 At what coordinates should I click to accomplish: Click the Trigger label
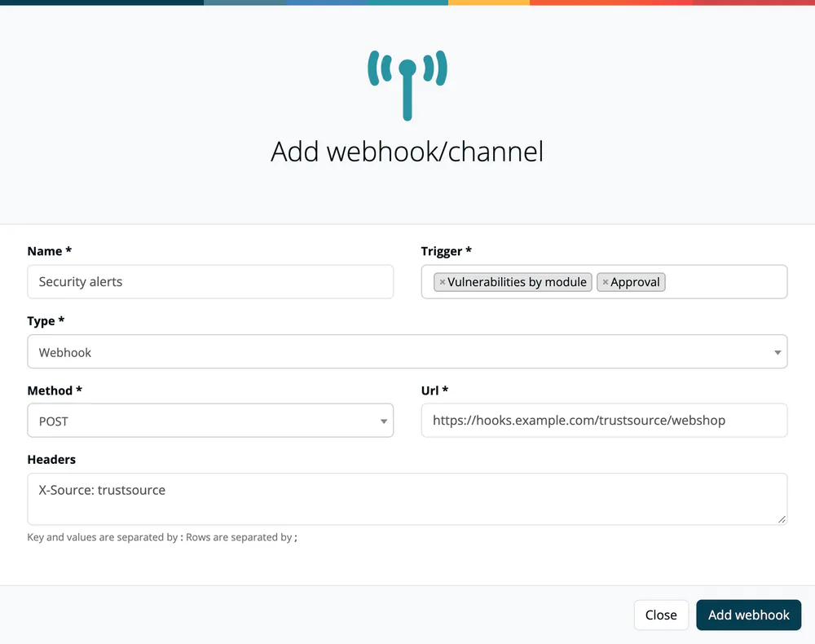pos(446,251)
